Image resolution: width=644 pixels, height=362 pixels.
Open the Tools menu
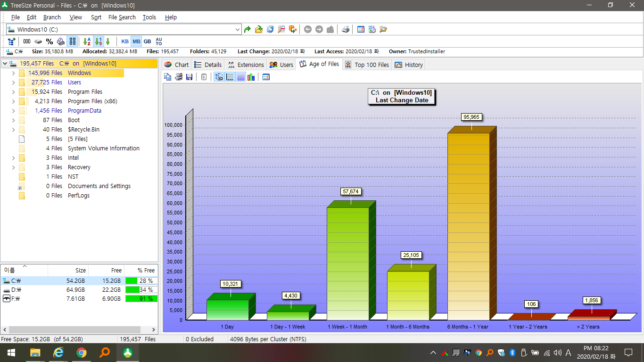click(x=149, y=17)
